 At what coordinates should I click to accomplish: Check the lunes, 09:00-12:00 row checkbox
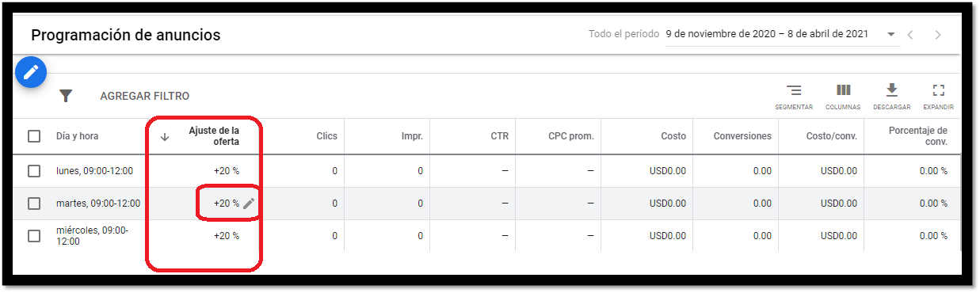pos(34,171)
